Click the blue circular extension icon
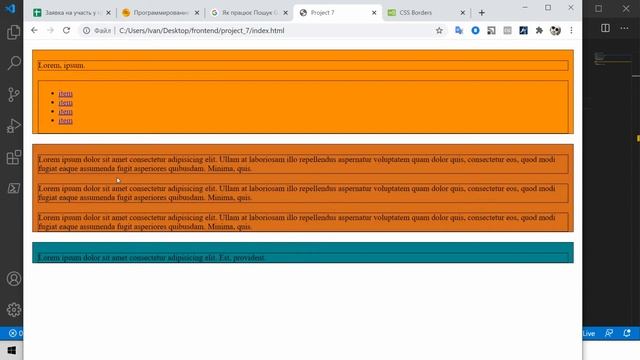This screenshot has height=360, width=640. 475,31
